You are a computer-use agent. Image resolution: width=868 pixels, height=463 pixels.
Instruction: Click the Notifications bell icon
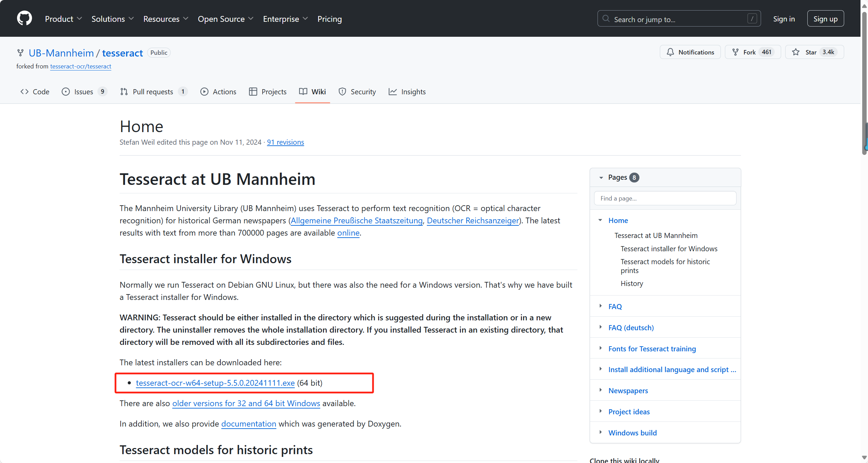tap(670, 52)
